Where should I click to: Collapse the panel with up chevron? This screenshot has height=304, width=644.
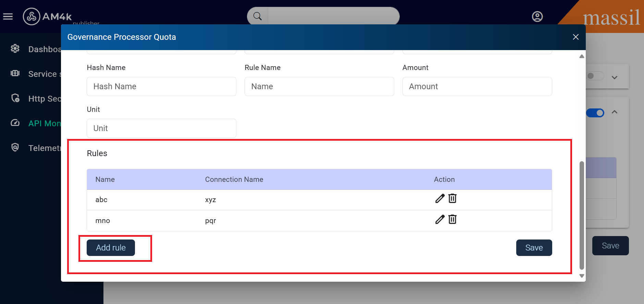tap(615, 112)
